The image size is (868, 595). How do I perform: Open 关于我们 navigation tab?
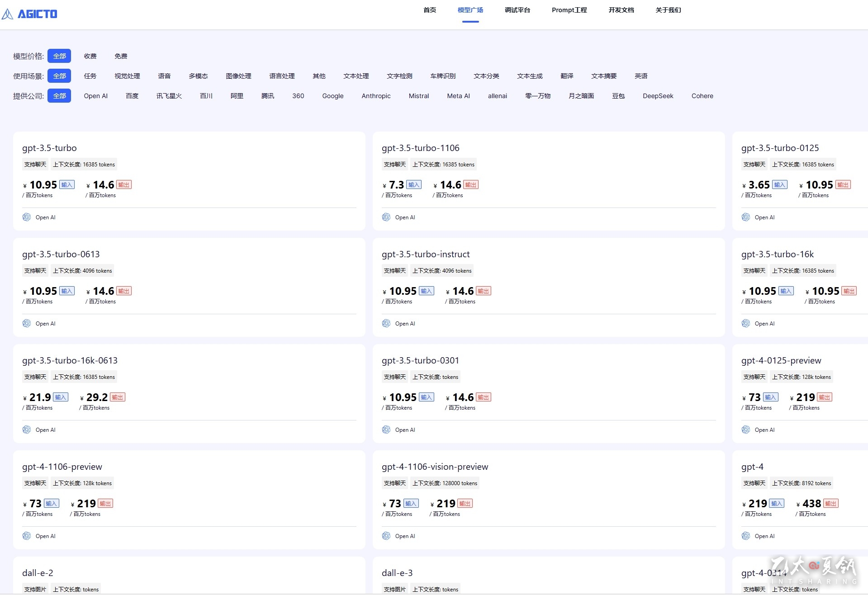(669, 10)
